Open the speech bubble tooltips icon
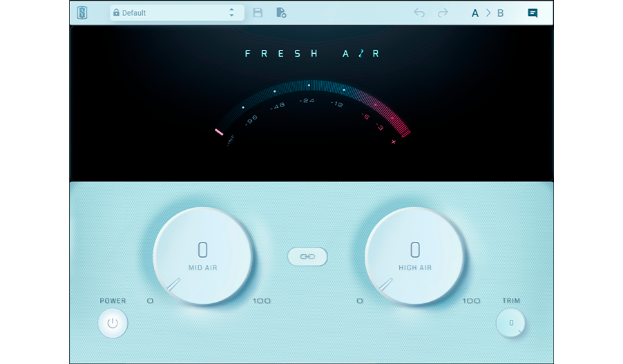The width and height of the screenshot is (623, 364). pos(533,13)
